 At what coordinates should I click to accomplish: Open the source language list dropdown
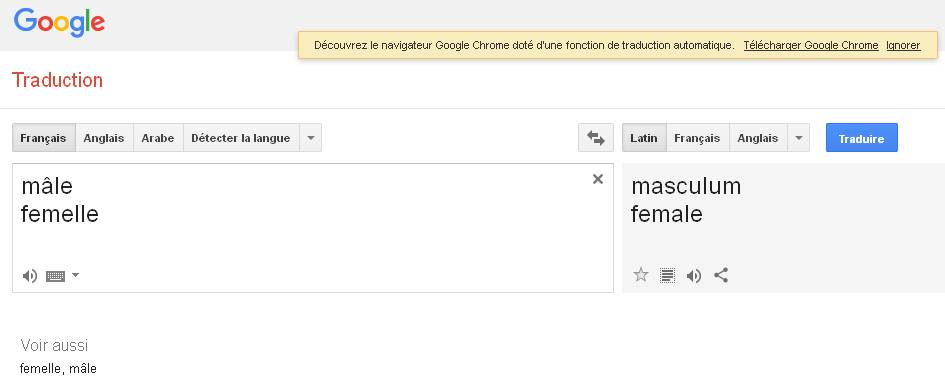click(x=310, y=138)
